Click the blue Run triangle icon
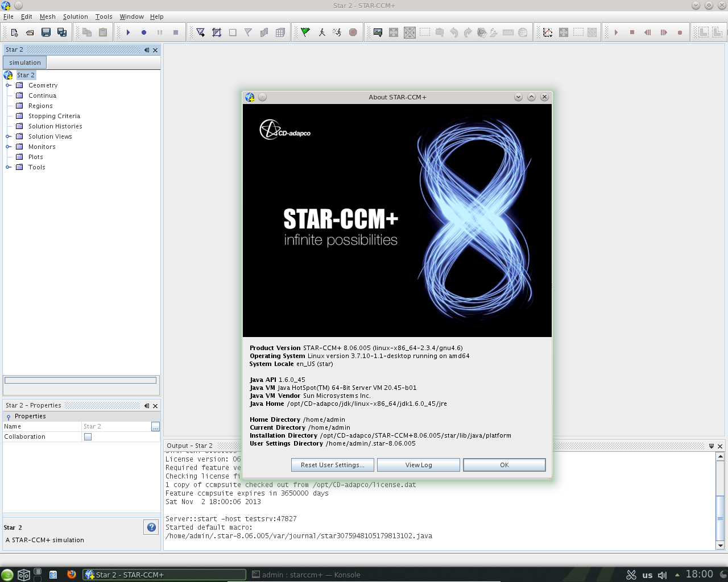The width and height of the screenshot is (728, 582). click(x=128, y=32)
